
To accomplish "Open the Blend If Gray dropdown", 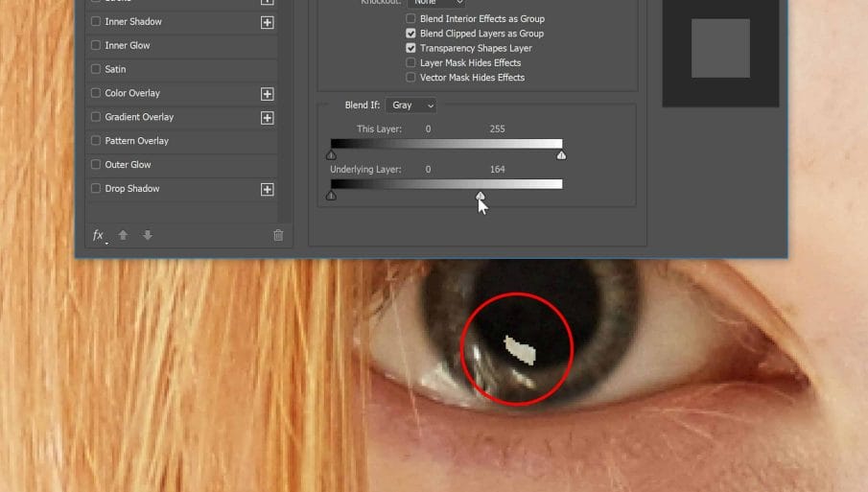I will pyautogui.click(x=411, y=105).
